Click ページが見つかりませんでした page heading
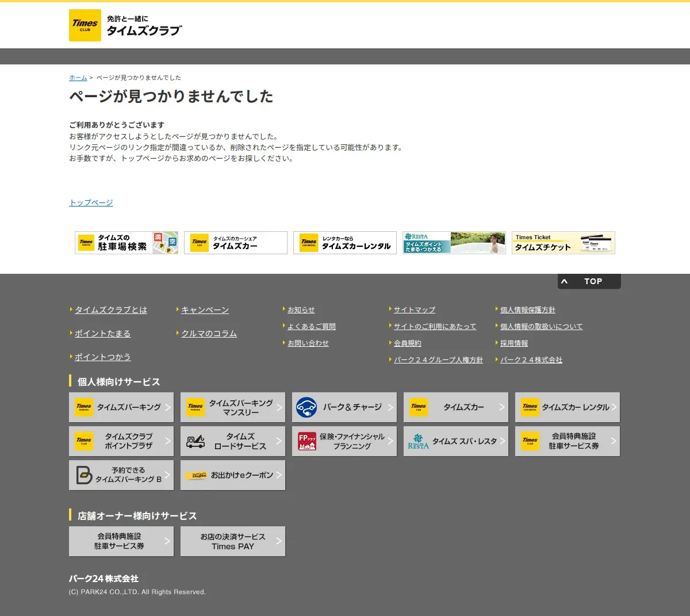690x616 pixels. [x=171, y=97]
